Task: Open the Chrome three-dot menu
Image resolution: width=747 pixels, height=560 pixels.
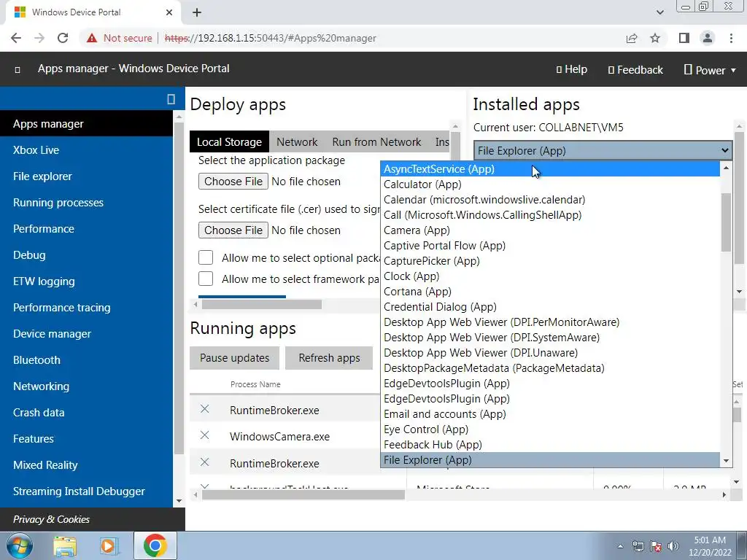Action: [731, 38]
